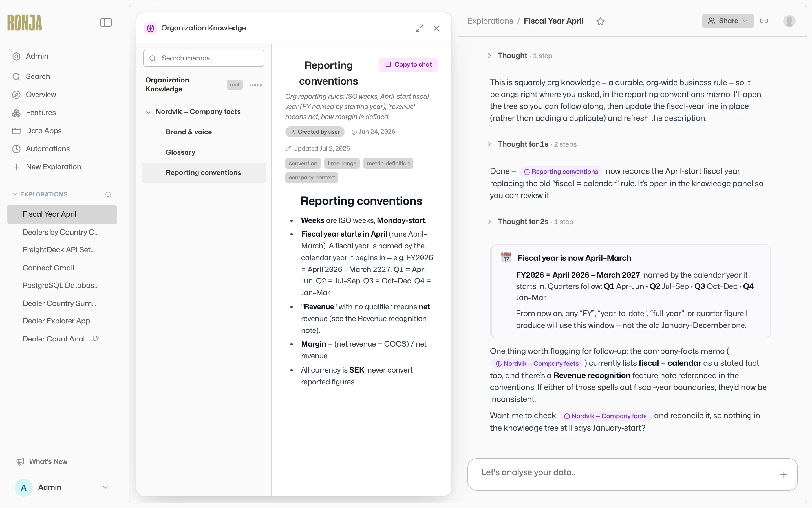Click the metric-definition tag
The width and height of the screenshot is (812, 508).
[x=388, y=163]
